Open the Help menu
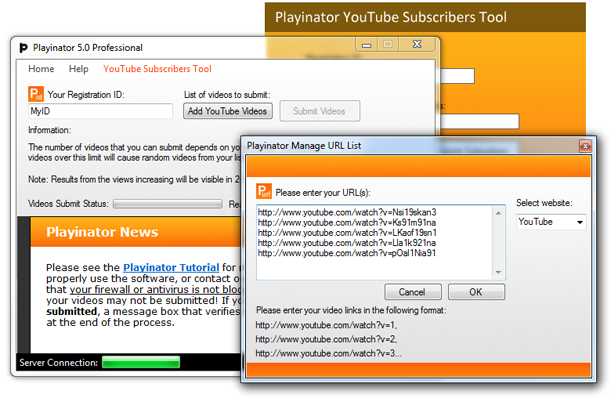The image size is (611, 398). pyautogui.click(x=79, y=69)
